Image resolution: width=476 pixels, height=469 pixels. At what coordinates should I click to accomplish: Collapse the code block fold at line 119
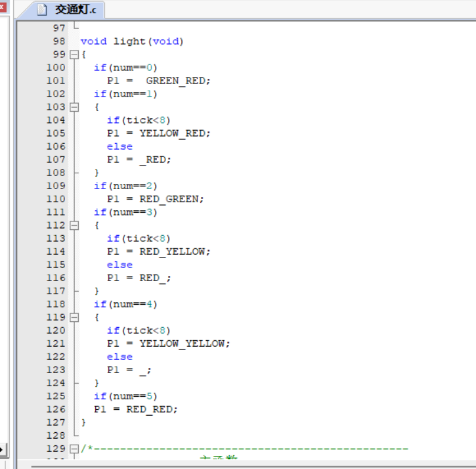[x=74, y=318]
